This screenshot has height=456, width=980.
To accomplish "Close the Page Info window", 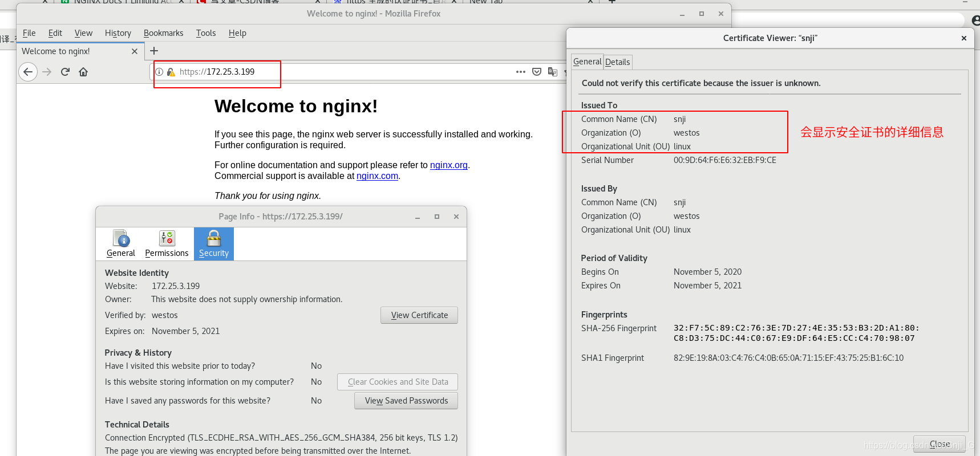I will pyautogui.click(x=456, y=217).
